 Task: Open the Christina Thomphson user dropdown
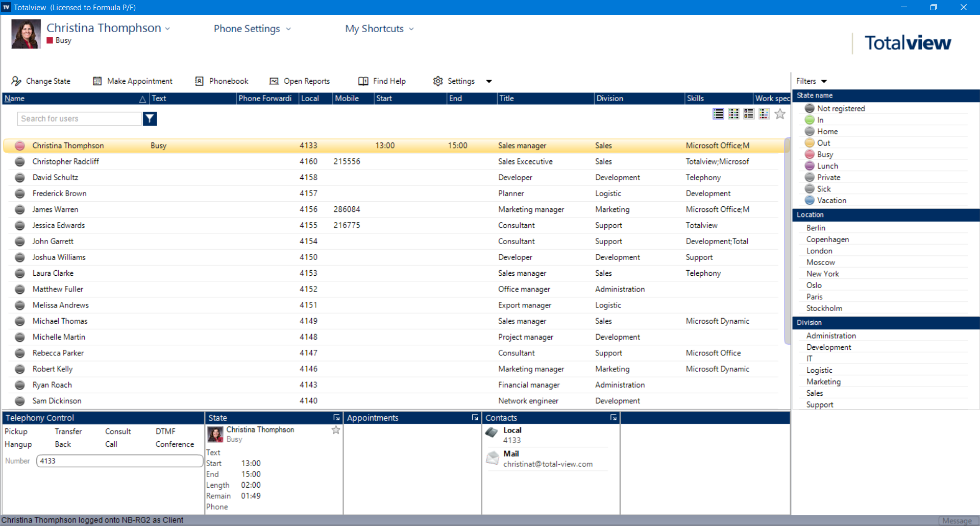(x=167, y=29)
